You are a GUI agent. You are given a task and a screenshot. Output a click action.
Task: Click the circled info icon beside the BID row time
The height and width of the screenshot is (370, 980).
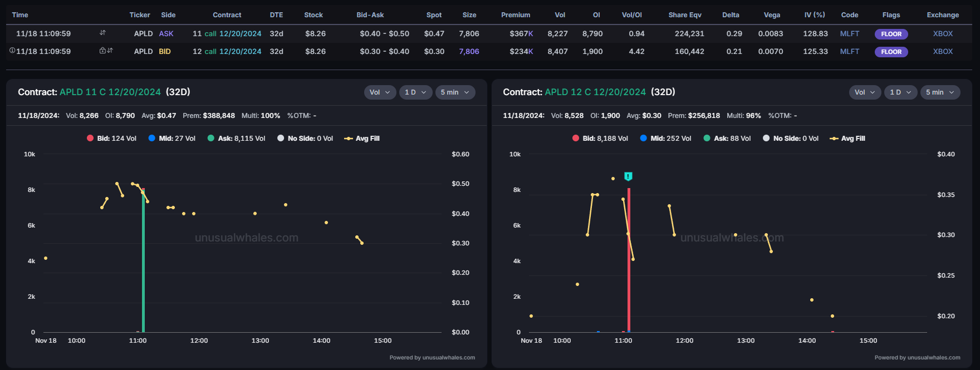(12, 51)
